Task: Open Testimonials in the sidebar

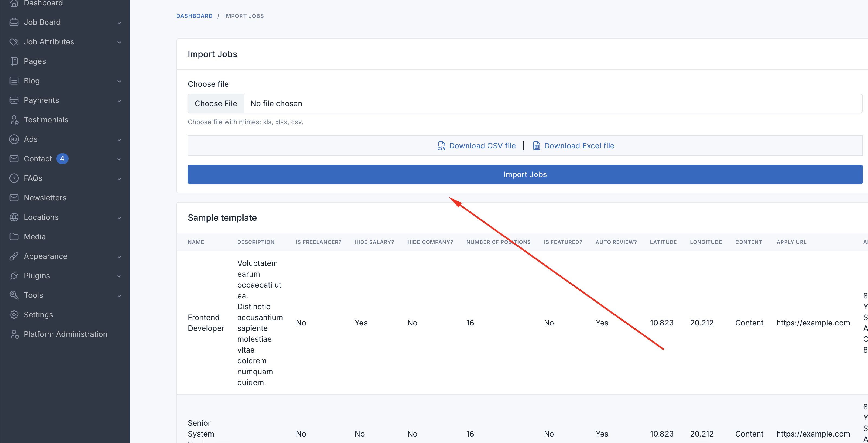Action: click(x=65, y=120)
